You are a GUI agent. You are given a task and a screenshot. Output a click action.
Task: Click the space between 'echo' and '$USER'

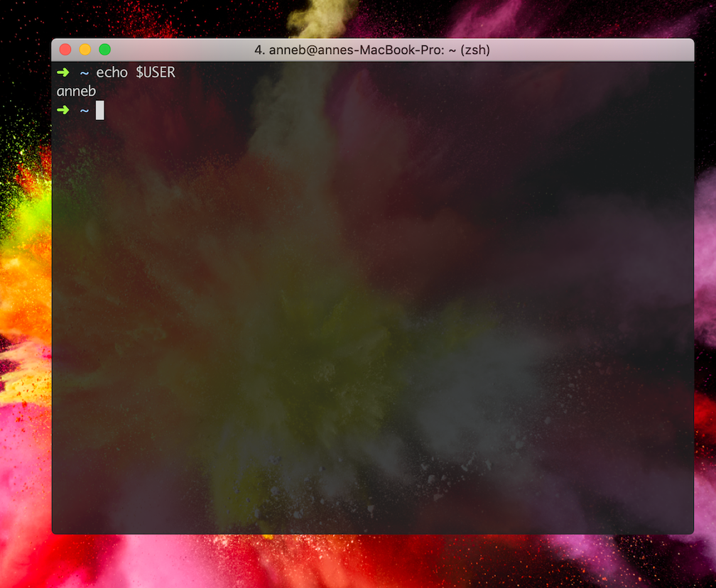(132, 72)
